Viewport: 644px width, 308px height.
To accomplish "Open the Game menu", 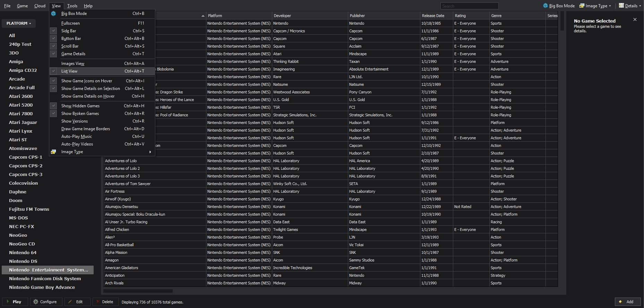I will tap(22, 6).
